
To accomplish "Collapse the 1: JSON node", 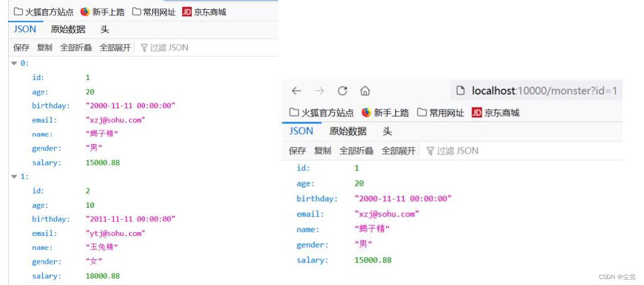I will pos(14,176).
